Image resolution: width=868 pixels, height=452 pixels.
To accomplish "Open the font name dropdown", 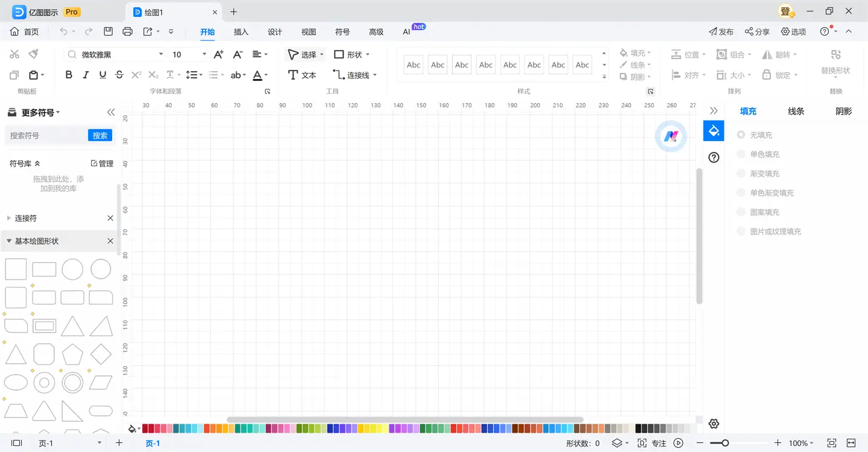I will (x=161, y=54).
